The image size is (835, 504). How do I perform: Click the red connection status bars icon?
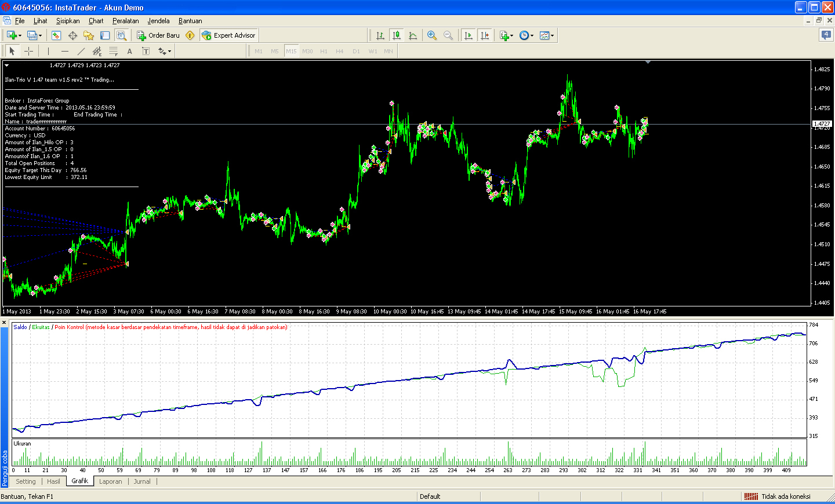click(x=751, y=496)
